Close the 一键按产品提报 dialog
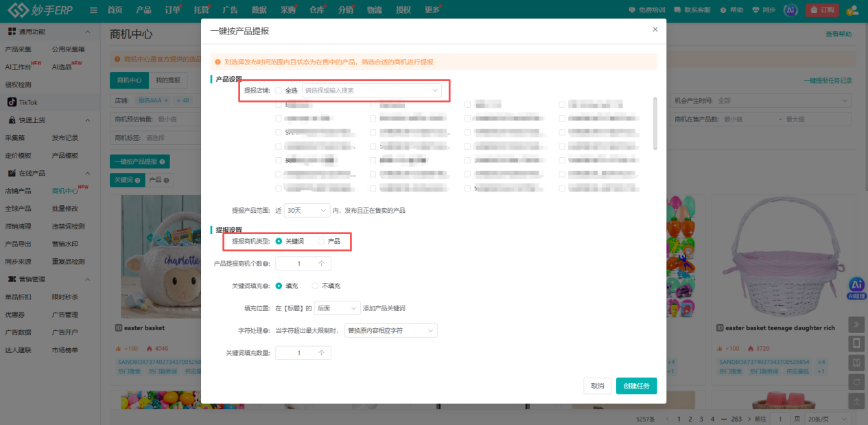This screenshot has height=425, width=868. (655, 30)
